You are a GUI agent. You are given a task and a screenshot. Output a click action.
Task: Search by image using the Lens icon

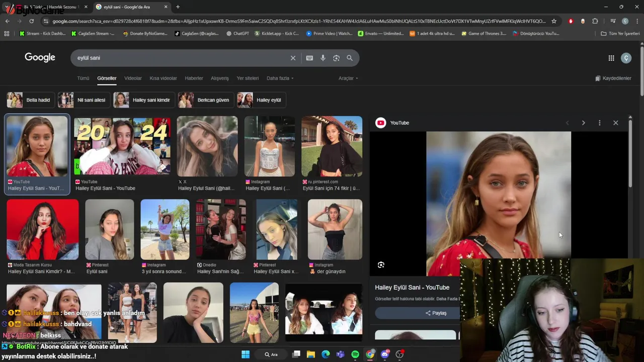click(x=336, y=58)
